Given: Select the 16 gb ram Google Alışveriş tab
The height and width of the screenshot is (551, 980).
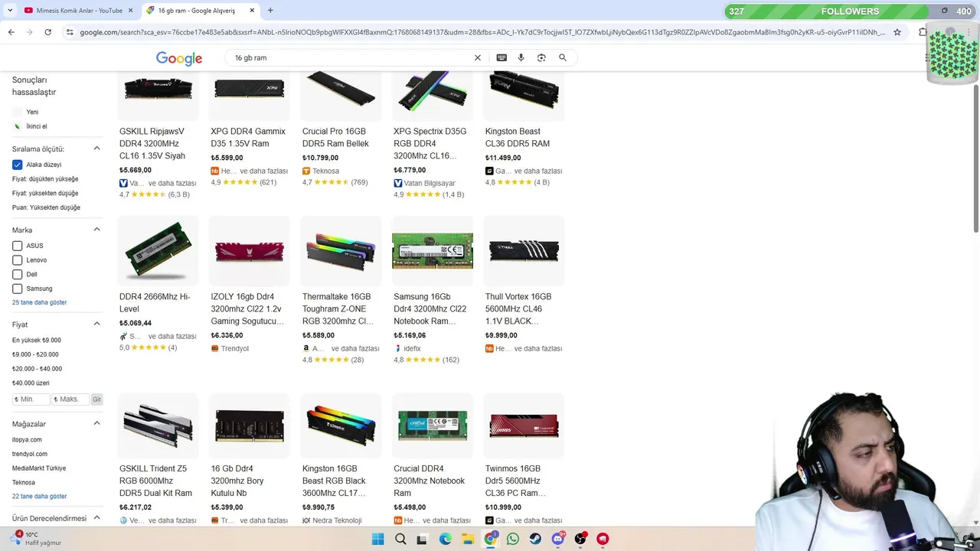Looking at the screenshot, I should click(x=200, y=11).
